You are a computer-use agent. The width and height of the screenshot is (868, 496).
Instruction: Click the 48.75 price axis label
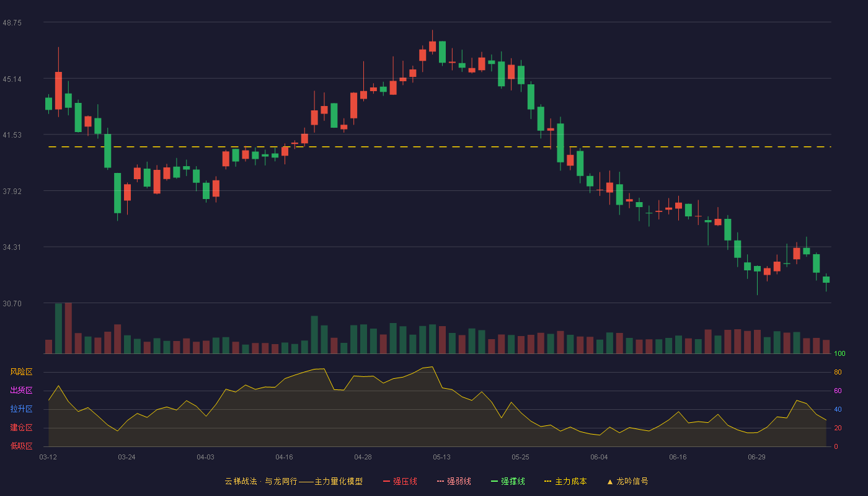[12, 22]
